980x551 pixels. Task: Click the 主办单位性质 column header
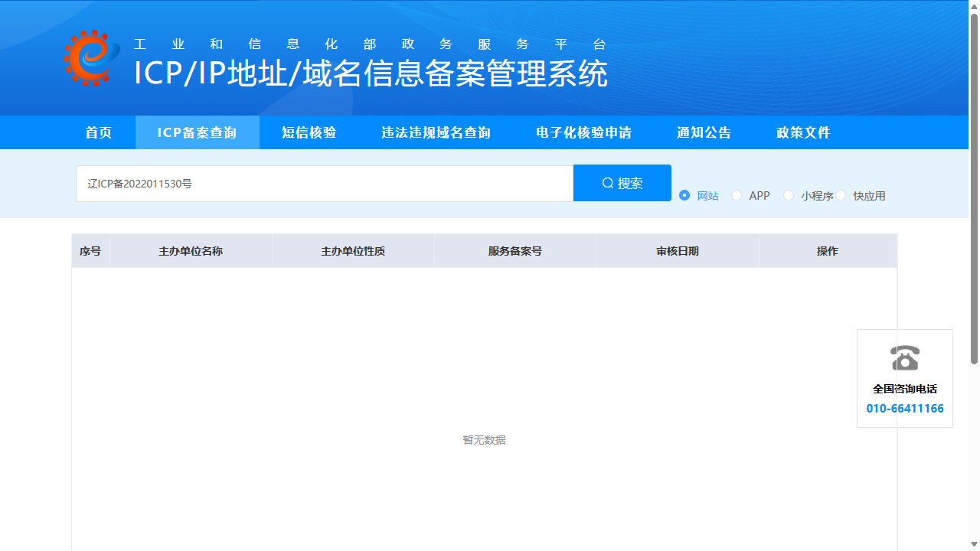click(353, 251)
